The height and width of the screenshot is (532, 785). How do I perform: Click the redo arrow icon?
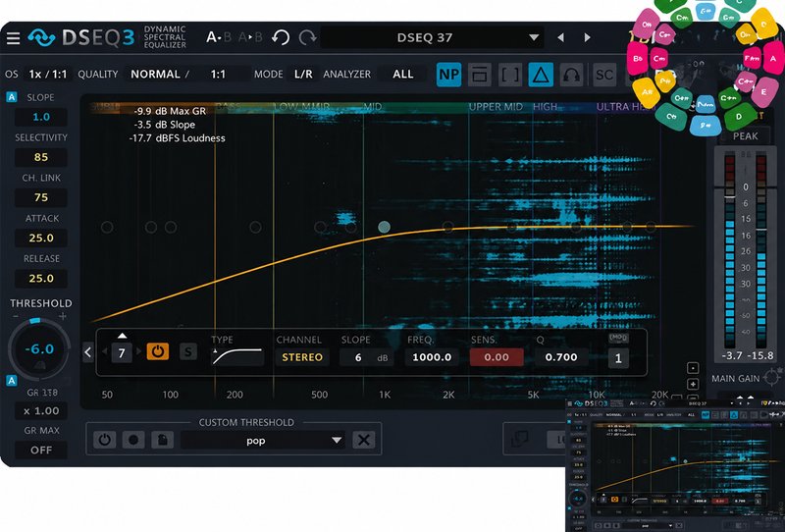[x=307, y=37]
